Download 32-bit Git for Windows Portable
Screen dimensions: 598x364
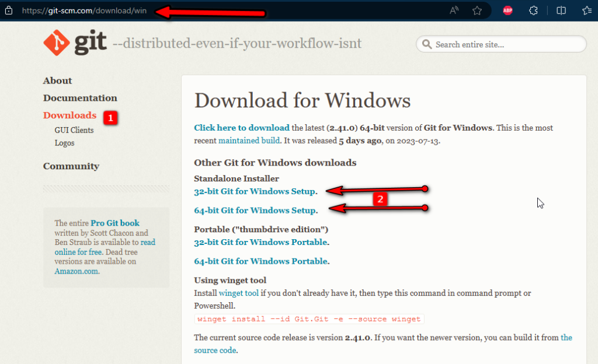(x=261, y=242)
